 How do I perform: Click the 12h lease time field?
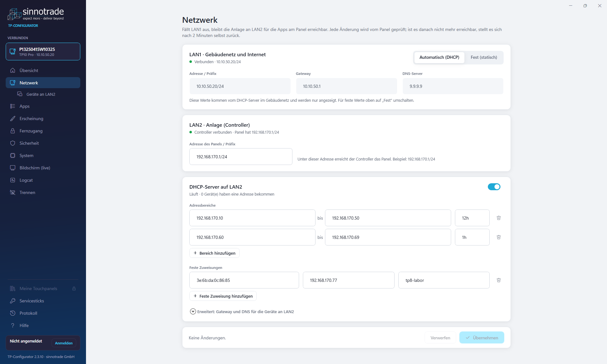[x=472, y=218]
